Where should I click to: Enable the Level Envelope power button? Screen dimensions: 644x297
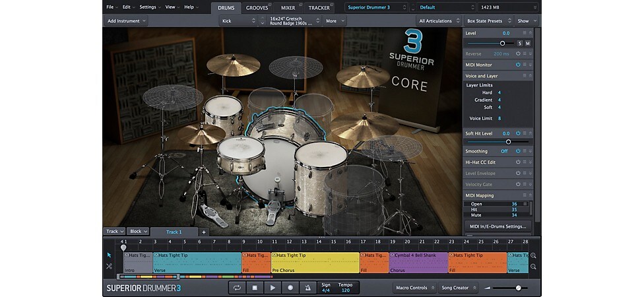(x=518, y=174)
